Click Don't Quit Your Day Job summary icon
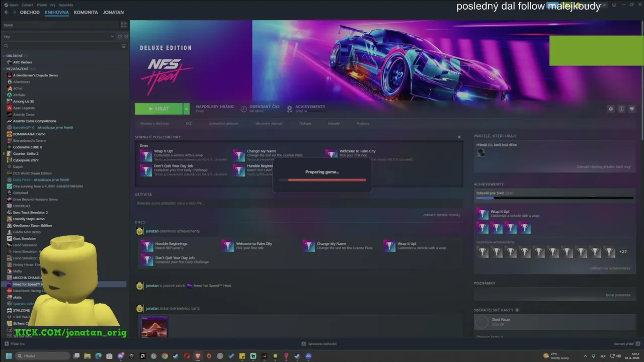 tap(146, 170)
